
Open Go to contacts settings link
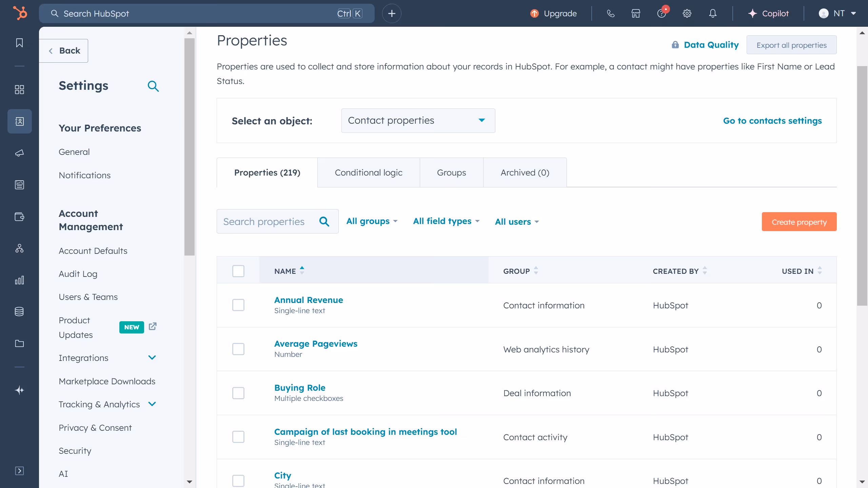pos(772,121)
